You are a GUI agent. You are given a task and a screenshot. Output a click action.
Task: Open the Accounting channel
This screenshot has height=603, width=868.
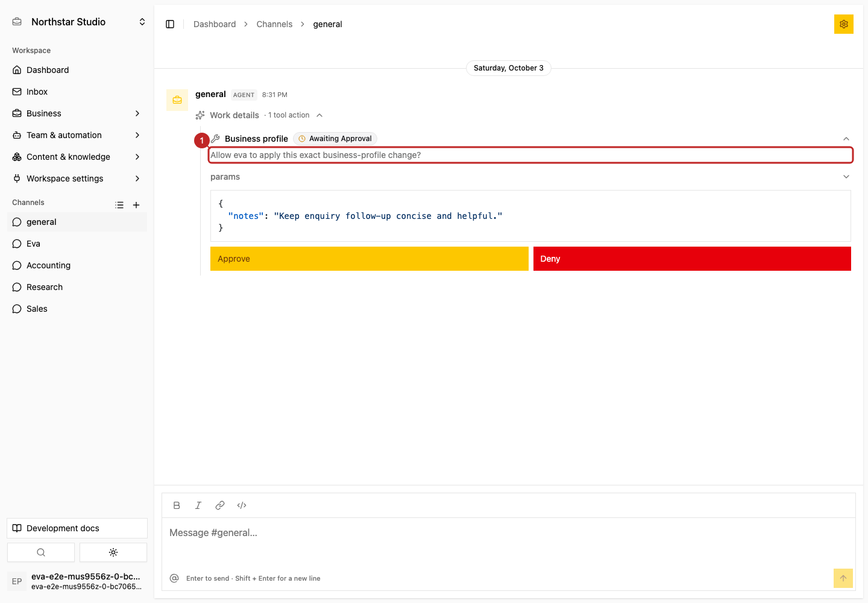[77, 265]
